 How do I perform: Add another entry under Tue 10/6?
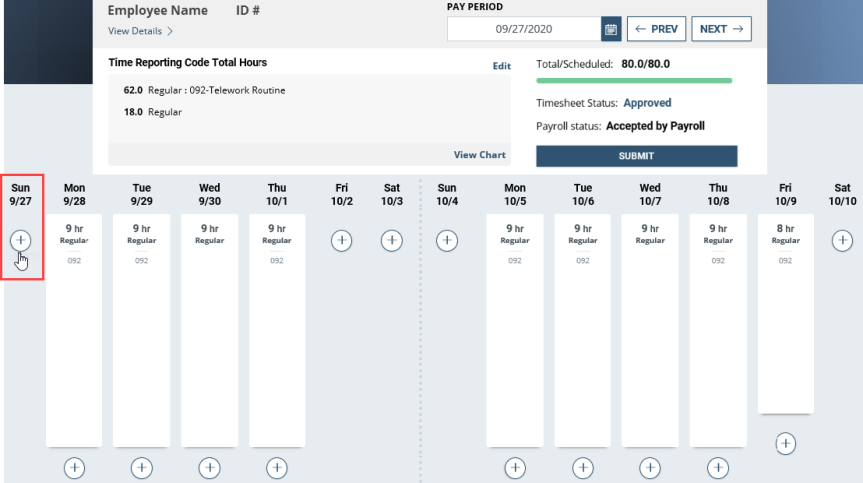pyautogui.click(x=583, y=468)
